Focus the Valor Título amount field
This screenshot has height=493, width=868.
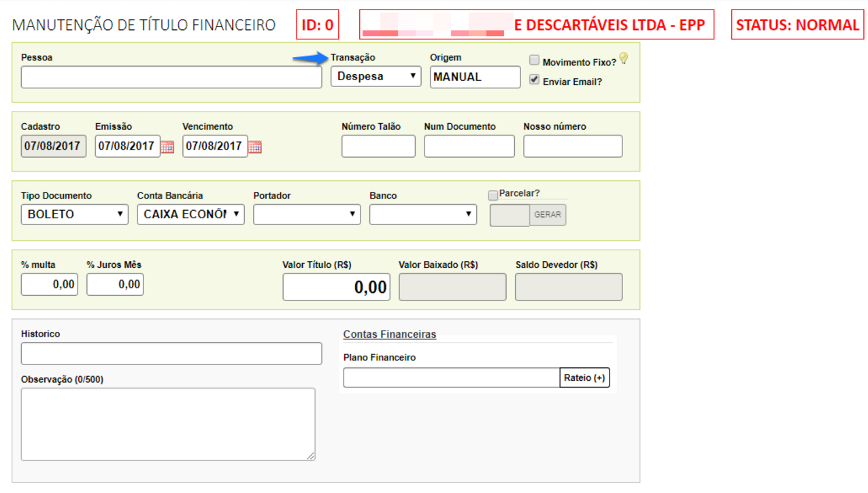pyautogui.click(x=336, y=287)
